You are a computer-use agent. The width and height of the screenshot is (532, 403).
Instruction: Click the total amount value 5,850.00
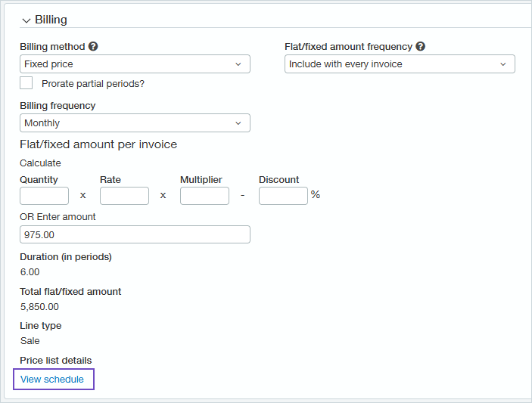39,306
